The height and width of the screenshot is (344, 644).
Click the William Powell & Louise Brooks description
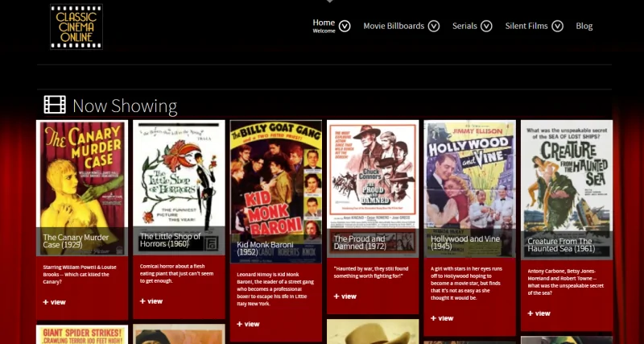pyautogui.click(x=80, y=275)
